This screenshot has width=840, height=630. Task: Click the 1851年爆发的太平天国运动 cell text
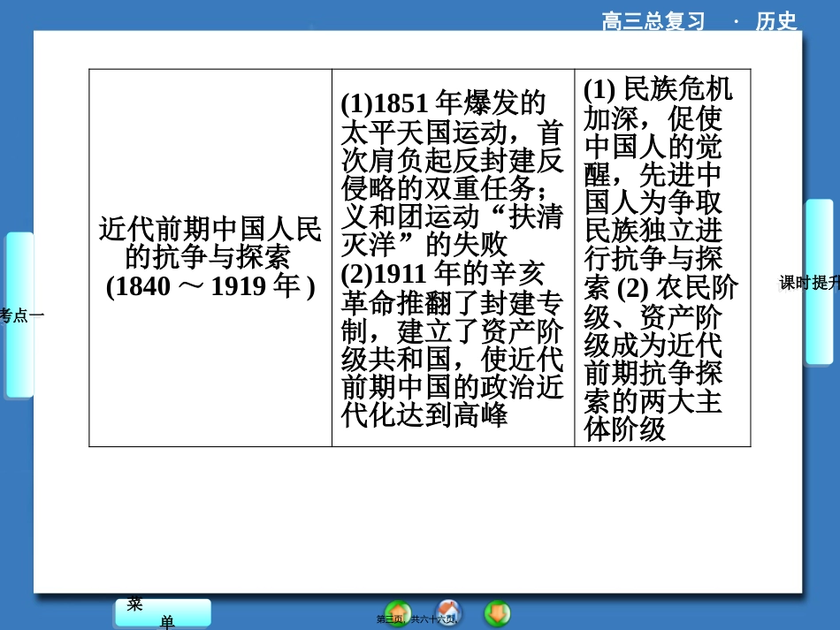click(454, 257)
